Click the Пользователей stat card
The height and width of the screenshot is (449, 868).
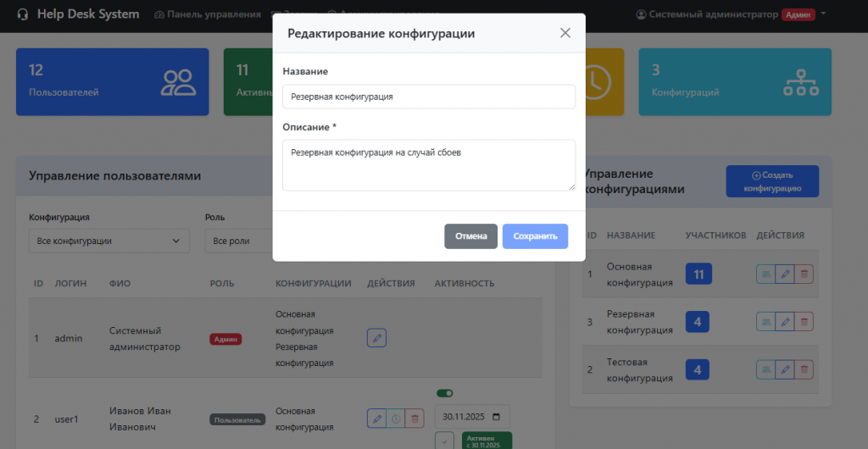(113, 82)
